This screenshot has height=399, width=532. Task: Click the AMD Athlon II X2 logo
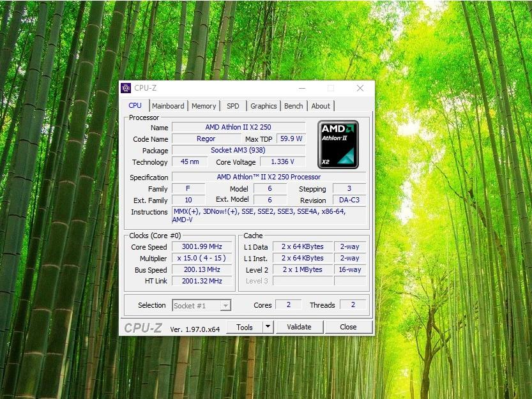(338, 144)
